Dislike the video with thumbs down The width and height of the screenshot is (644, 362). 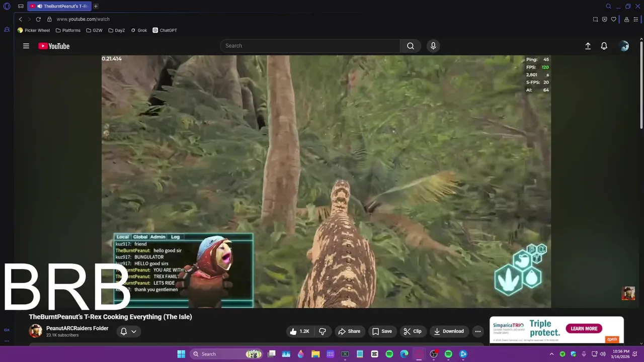click(323, 331)
